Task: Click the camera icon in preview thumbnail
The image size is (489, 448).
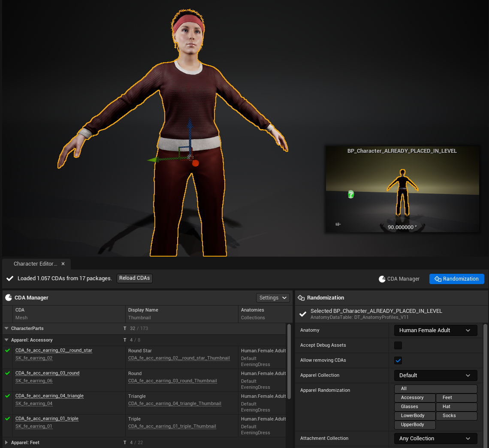Action: [x=338, y=224]
